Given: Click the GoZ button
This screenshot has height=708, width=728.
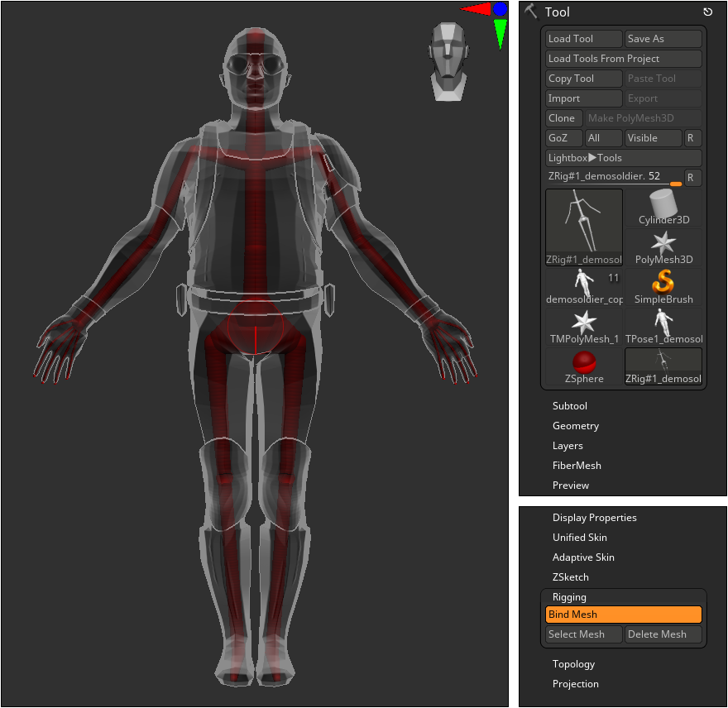Looking at the screenshot, I should (x=563, y=138).
